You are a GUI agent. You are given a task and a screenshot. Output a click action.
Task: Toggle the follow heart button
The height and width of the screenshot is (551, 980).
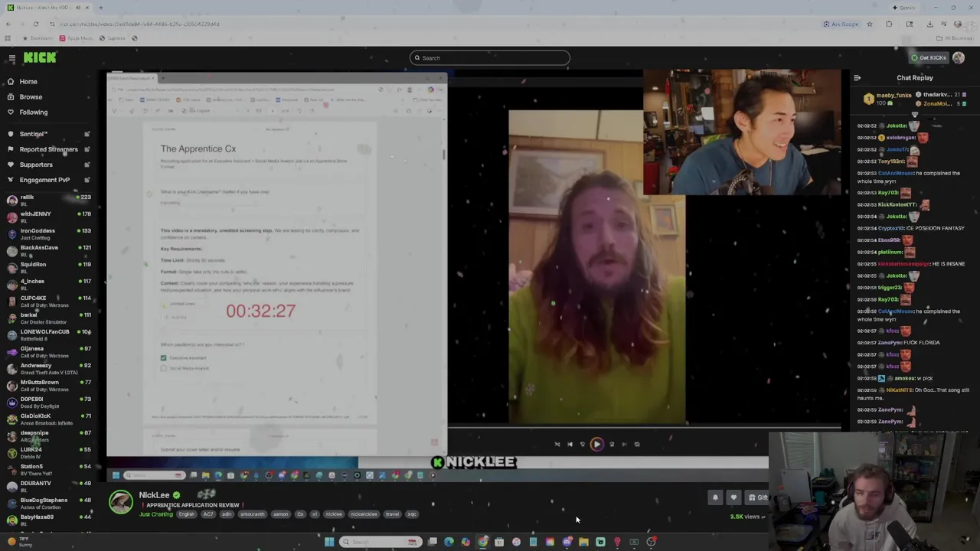point(733,497)
